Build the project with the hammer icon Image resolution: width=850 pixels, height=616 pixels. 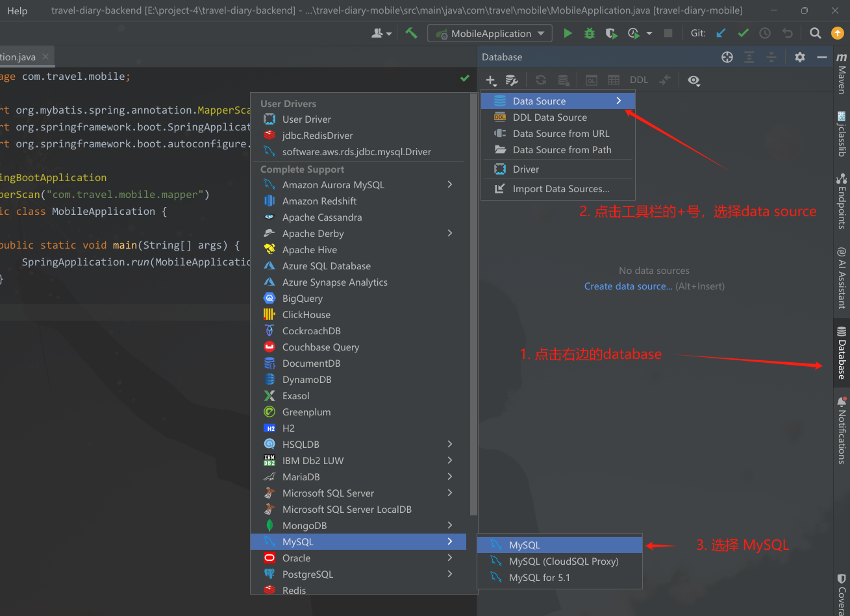[411, 33]
